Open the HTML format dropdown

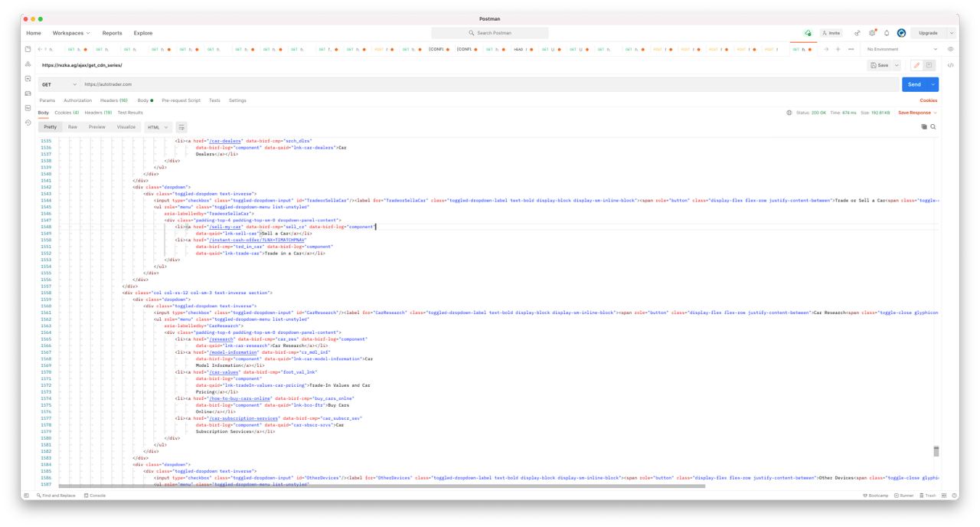click(158, 127)
